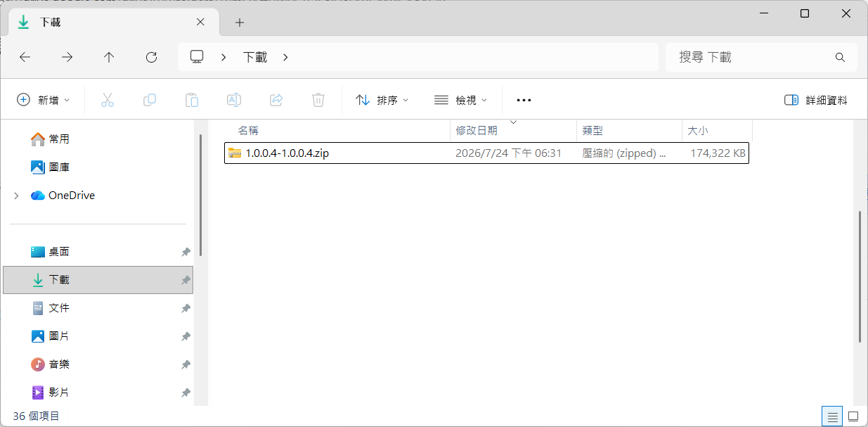Refresh the current folder view
The width and height of the screenshot is (868, 427).
coord(151,57)
